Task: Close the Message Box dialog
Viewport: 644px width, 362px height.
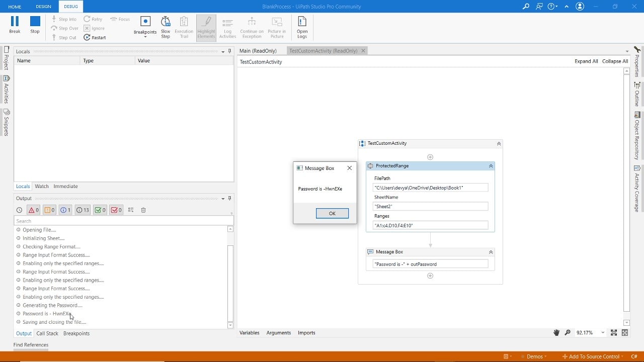Action: (350, 168)
